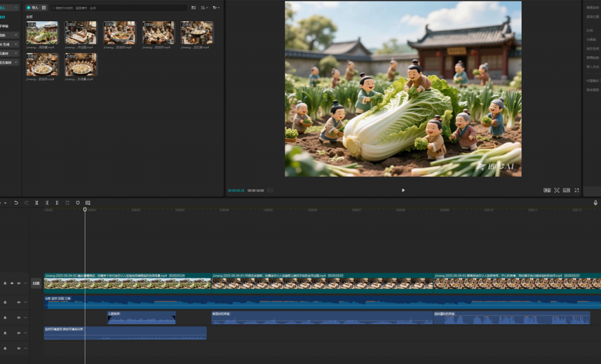Mute the empty bottom audio track
This screenshot has width=601, height=364.
coord(19,348)
